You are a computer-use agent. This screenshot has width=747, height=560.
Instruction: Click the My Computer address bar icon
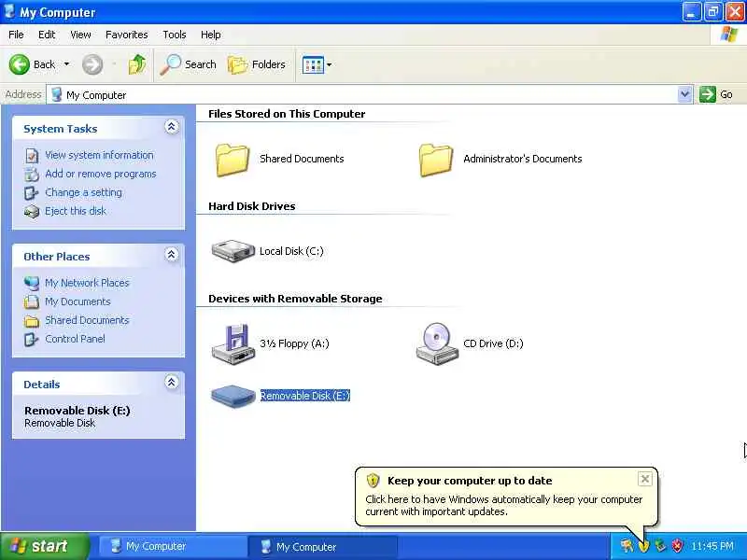(57, 94)
